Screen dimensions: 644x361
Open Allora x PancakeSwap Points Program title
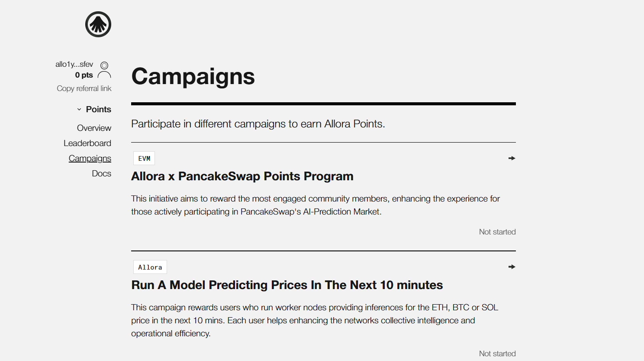242,176
